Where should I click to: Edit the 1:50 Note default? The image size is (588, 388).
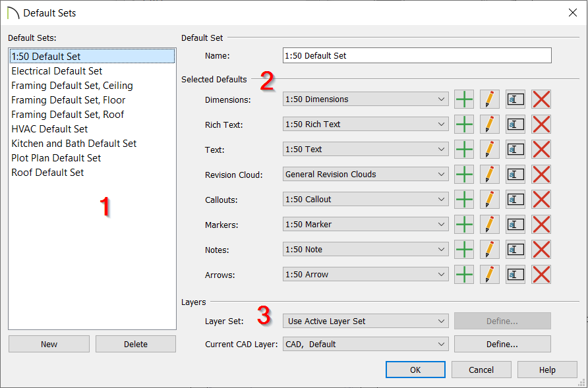tap(489, 250)
